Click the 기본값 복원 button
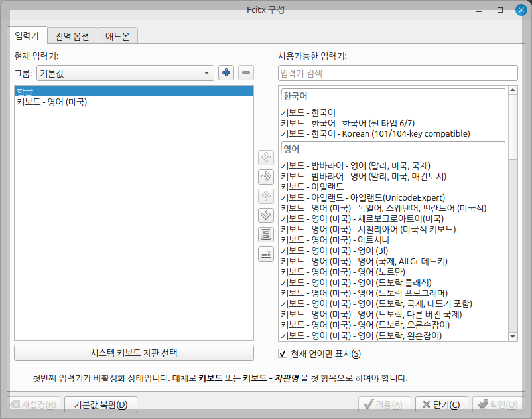 point(101,404)
